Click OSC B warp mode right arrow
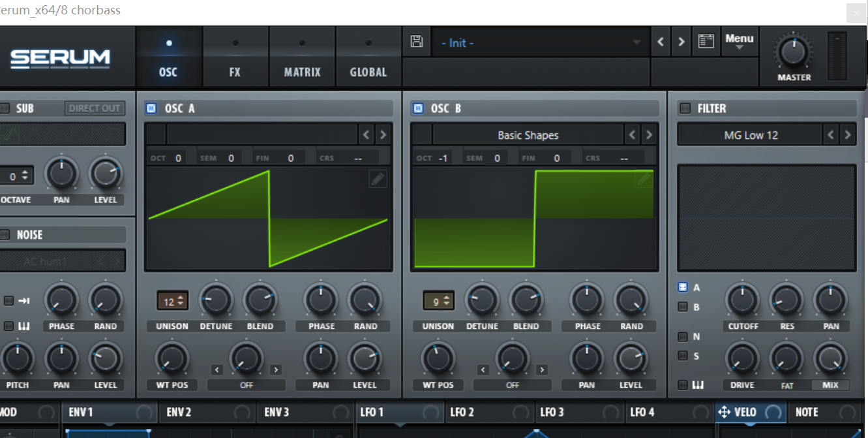868x438 pixels. 542,370
